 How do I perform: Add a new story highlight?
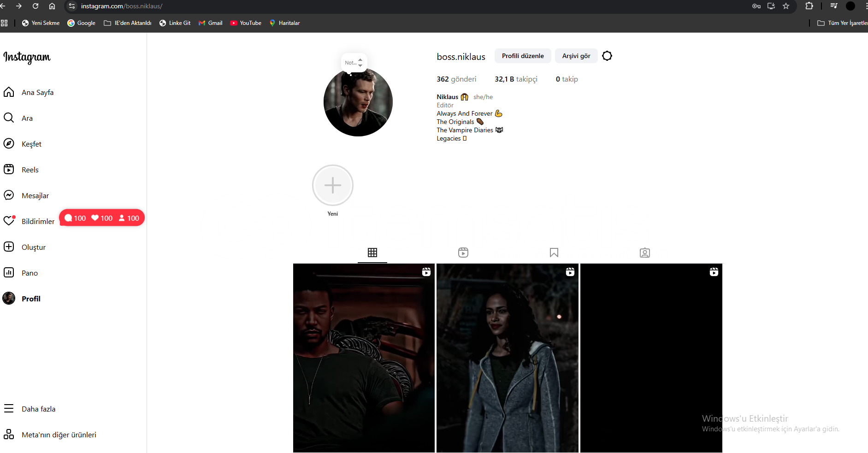tap(333, 185)
